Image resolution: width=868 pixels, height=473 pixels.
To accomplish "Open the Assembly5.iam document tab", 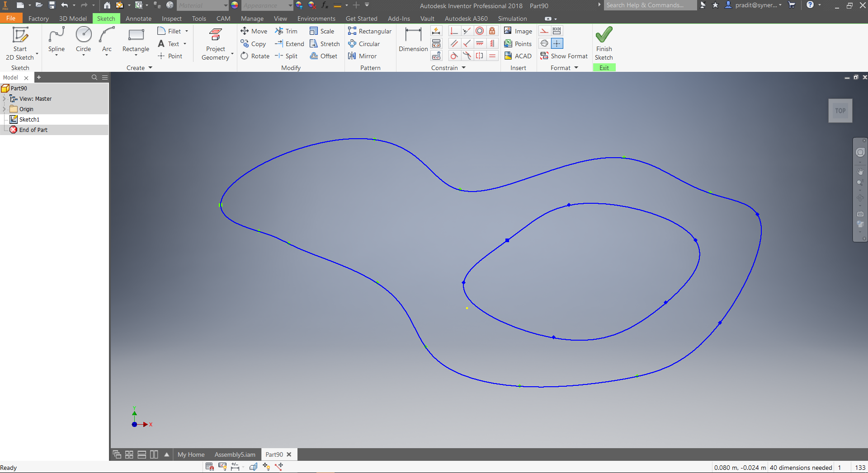I will click(x=235, y=454).
